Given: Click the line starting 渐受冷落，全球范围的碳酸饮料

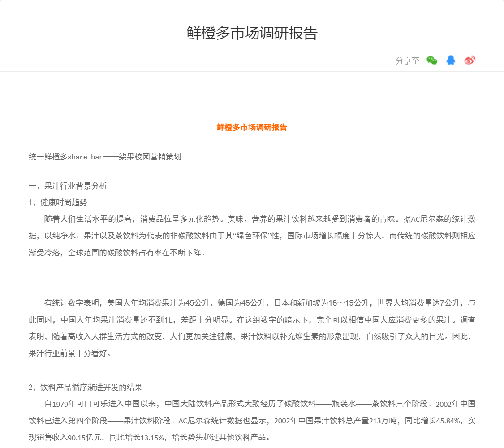Looking at the screenshot, I should pos(117,253).
